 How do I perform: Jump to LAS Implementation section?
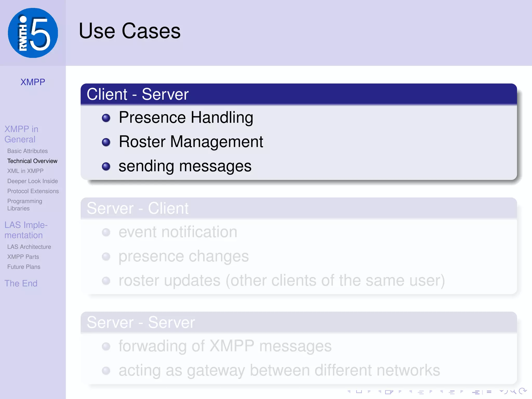coord(26,230)
